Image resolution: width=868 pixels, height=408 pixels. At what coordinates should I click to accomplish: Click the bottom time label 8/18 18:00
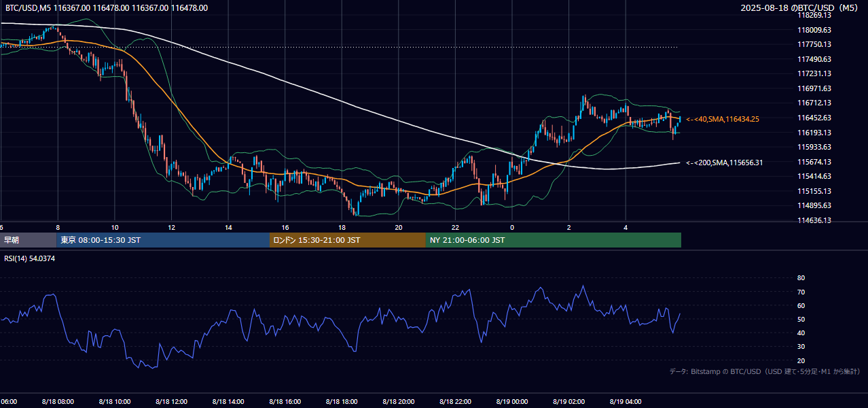[x=342, y=401]
